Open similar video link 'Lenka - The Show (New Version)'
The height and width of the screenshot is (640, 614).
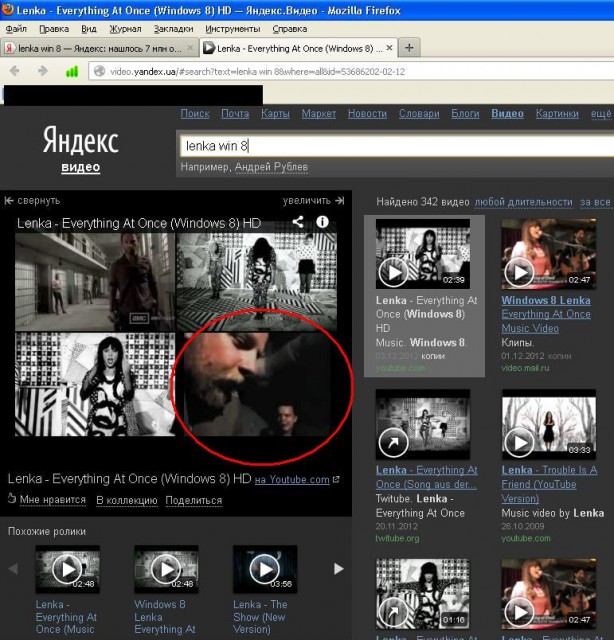pos(260,617)
